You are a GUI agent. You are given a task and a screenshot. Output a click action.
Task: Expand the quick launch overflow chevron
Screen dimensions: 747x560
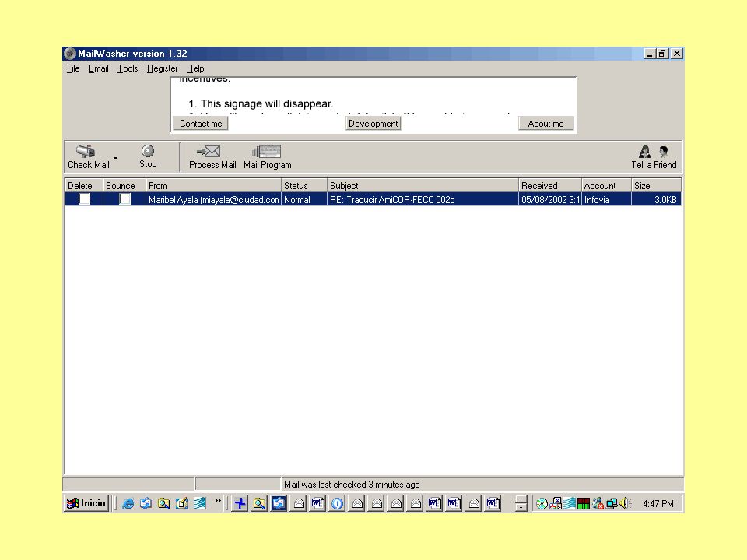click(x=218, y=500)
